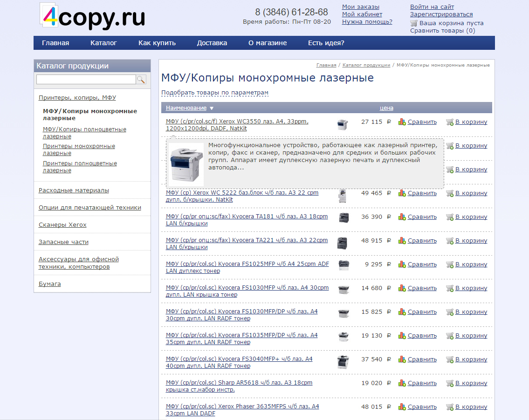Open 'Есть идея?' menu item
The height and width of the screenshot is (420, 529).
tap(326, 43)
